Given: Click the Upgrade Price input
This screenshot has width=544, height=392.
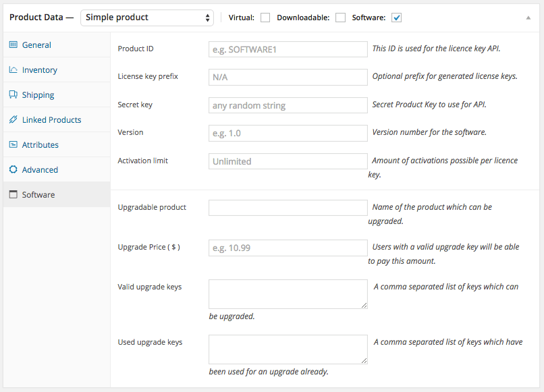Looking at the screenshot, I should coord(288,248).
